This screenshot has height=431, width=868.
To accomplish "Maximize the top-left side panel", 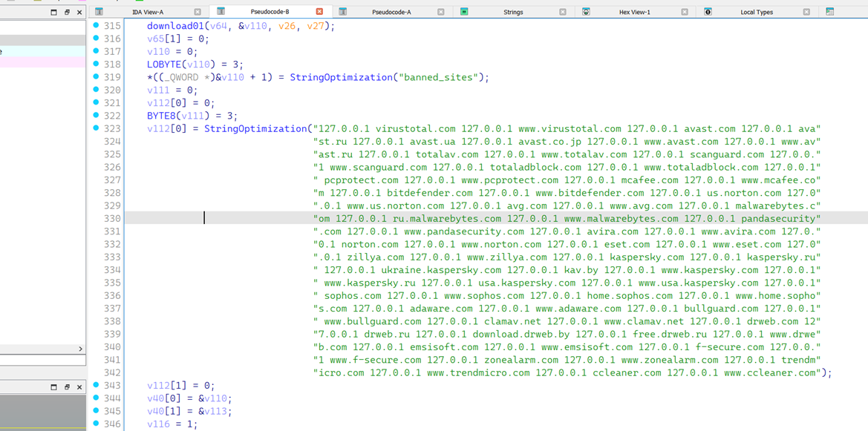I will click(53, 12).
